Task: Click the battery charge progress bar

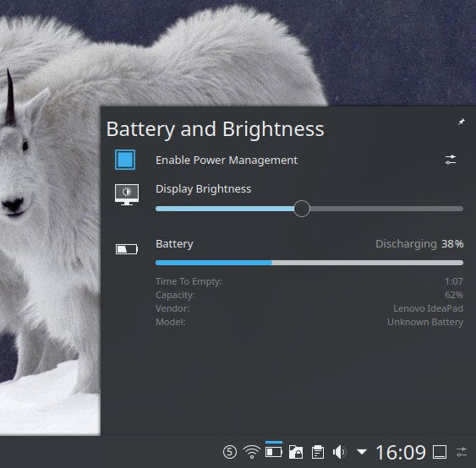Action: click(309, 263)
